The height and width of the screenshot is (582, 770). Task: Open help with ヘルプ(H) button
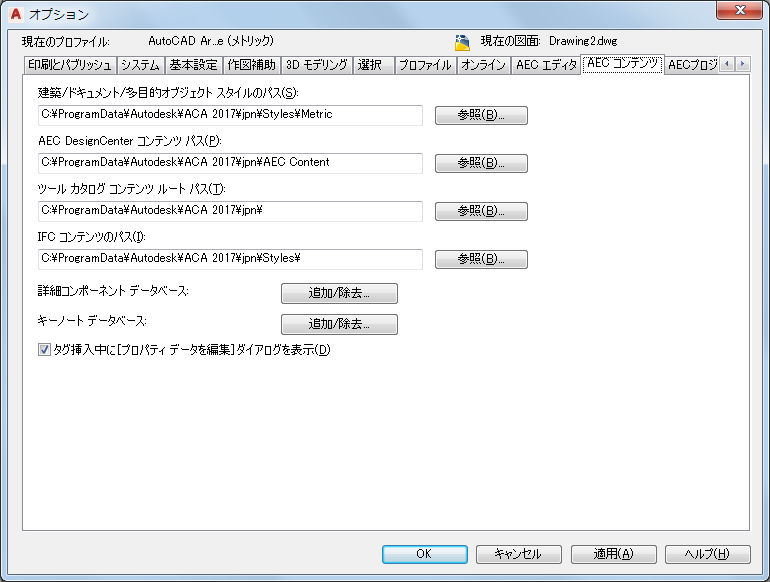tap(708, 554)
